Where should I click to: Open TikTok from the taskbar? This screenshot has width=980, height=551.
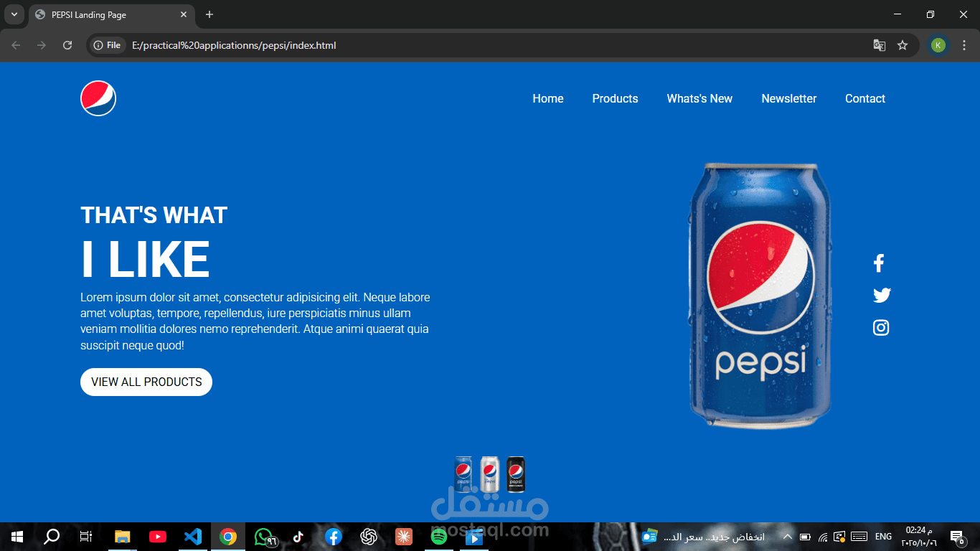[x=298, y=536]
